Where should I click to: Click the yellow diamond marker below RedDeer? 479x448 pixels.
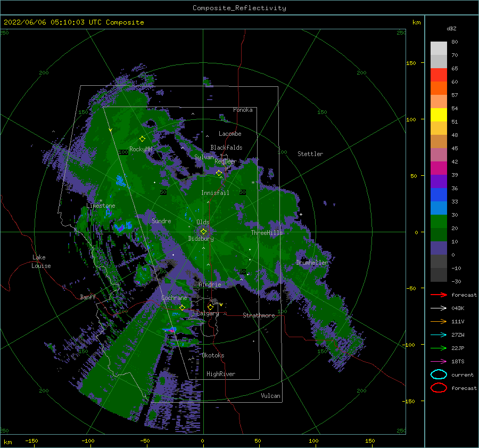(x=219, y=173)
